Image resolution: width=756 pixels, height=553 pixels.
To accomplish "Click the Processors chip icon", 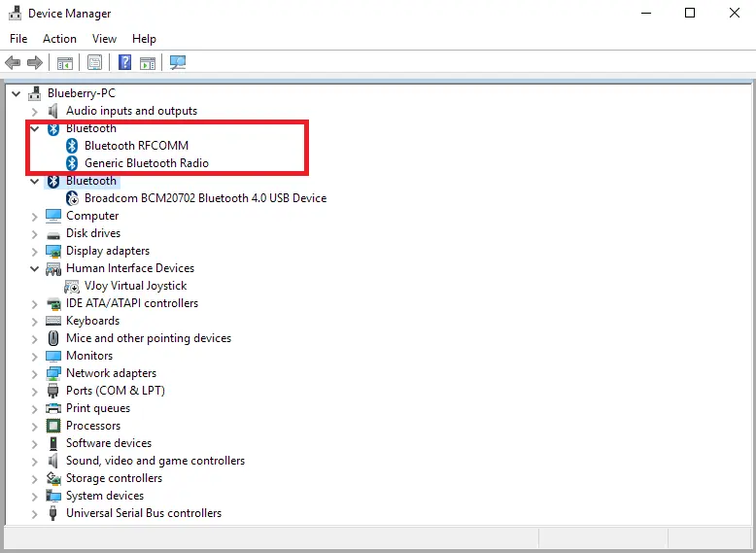I will (53, 426).
